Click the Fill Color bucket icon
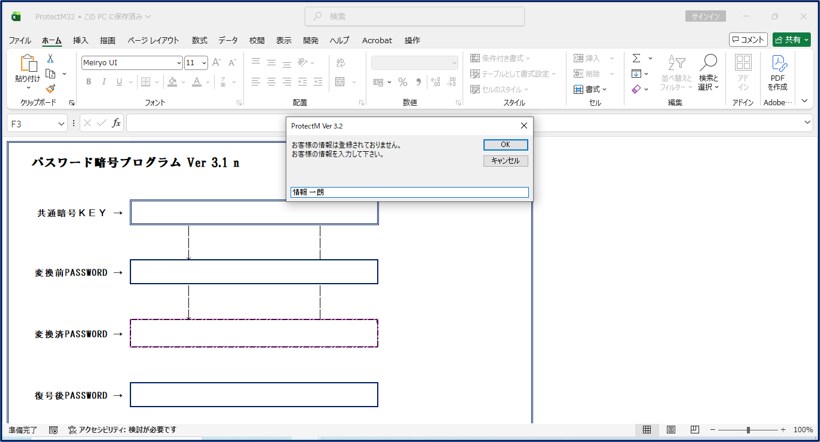This screenshot has width=820, height=442. (x=172, y=82)
